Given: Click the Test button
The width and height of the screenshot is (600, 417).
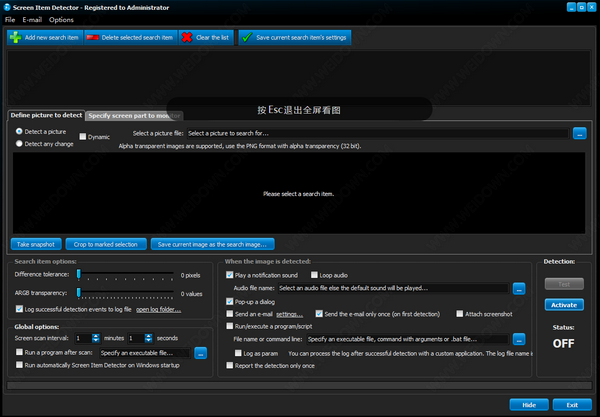Looking at the screenshot, I should click(x=564, y=284).
